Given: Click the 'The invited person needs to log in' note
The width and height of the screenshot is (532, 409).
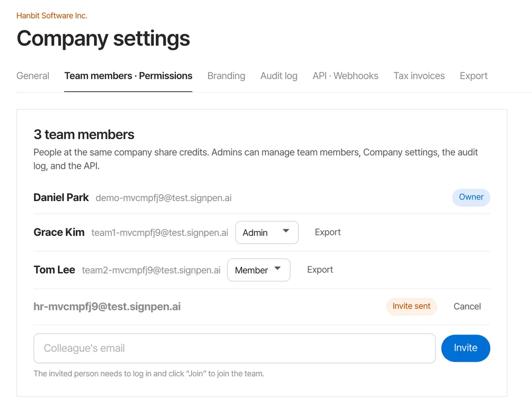Looking at the screenshot, I should pos(148,373).
